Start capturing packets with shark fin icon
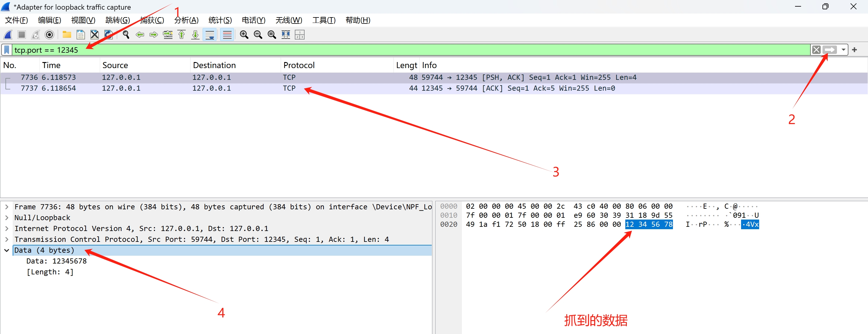Viewport: 868px width, 334px height. [x=8, y=35]
